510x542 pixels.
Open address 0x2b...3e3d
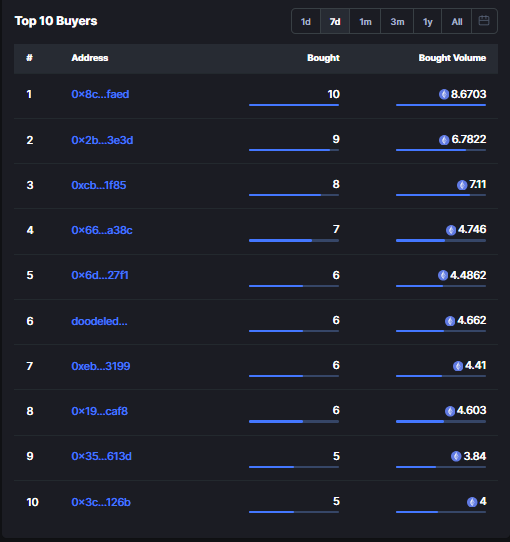tap(102, 140)
